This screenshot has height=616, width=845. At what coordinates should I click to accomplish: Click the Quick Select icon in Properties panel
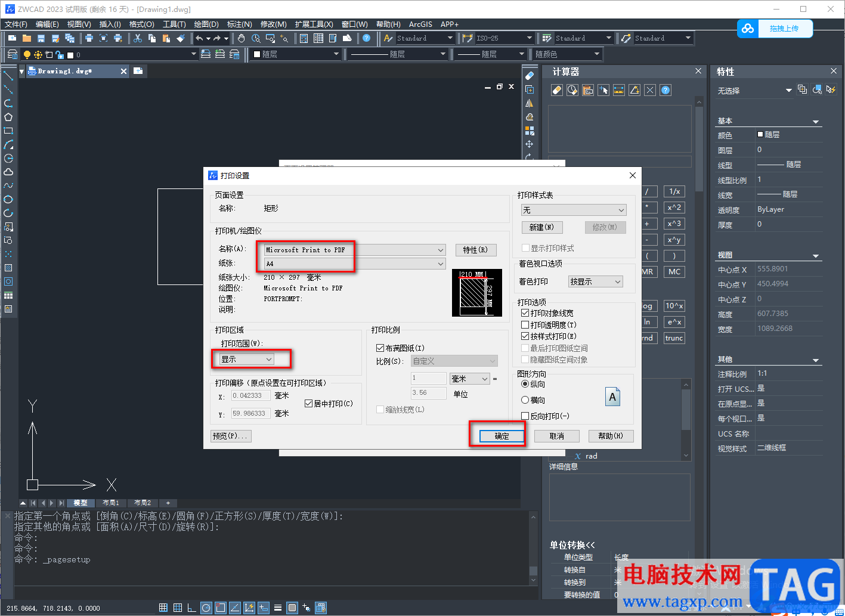click(x=831, y=89)
